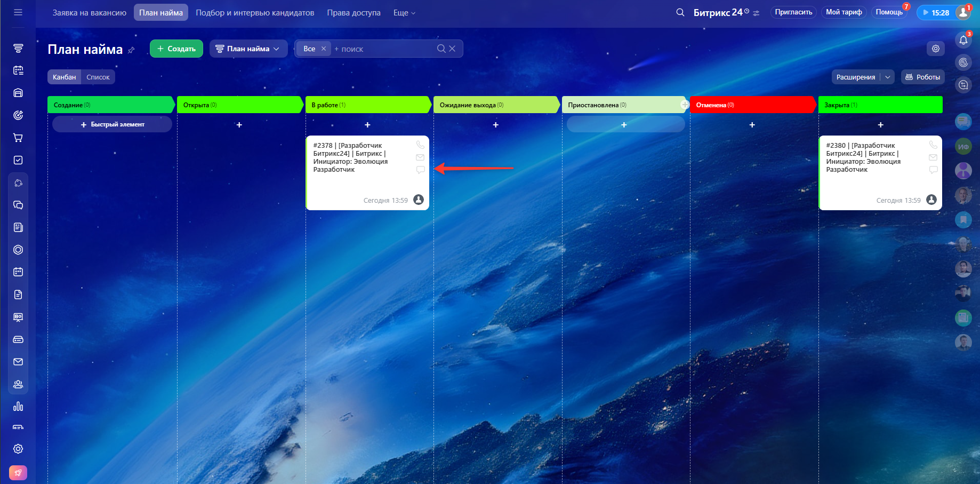Select the План найма tab
Screen dimensions: 980x484
pyautogui.click(x=161, y=12)
